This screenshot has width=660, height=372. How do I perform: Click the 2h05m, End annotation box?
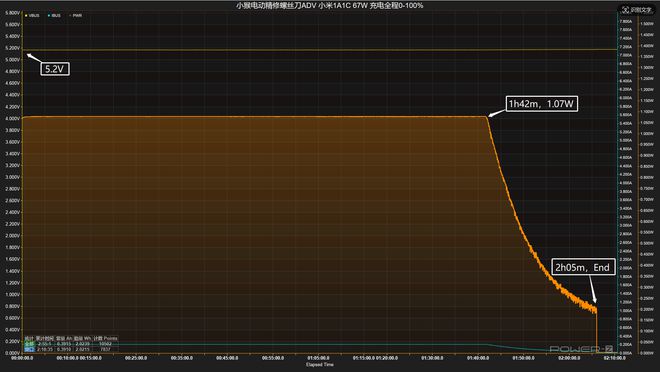[583, 267]
